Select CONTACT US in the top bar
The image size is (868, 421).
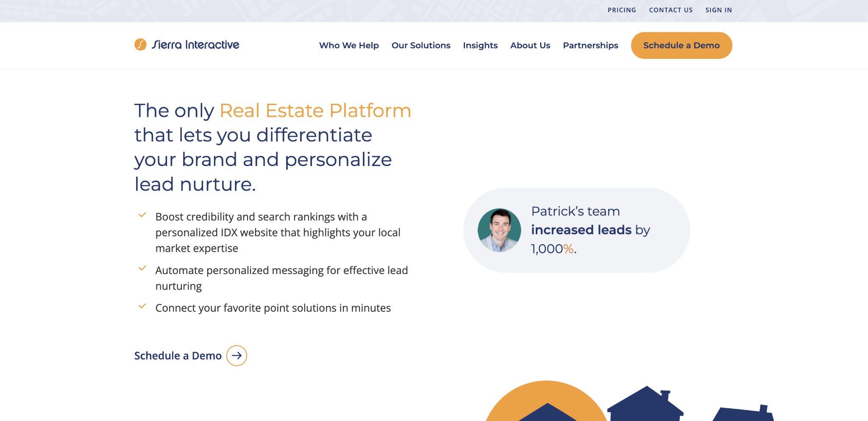pyautogui.click(x=670, y=10)
